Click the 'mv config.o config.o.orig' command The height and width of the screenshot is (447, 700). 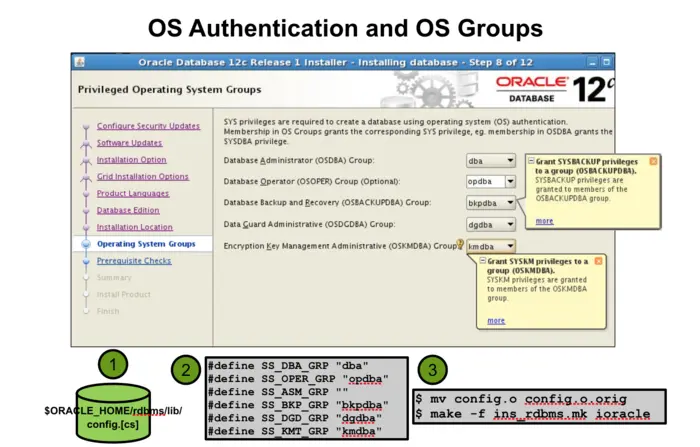click(x=521, y=399)
